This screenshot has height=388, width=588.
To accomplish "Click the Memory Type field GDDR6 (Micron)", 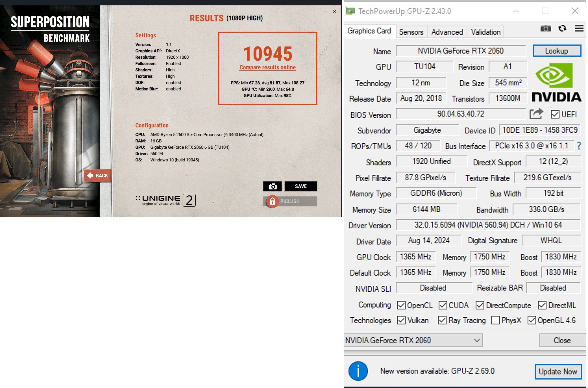I will pos(436,193).
